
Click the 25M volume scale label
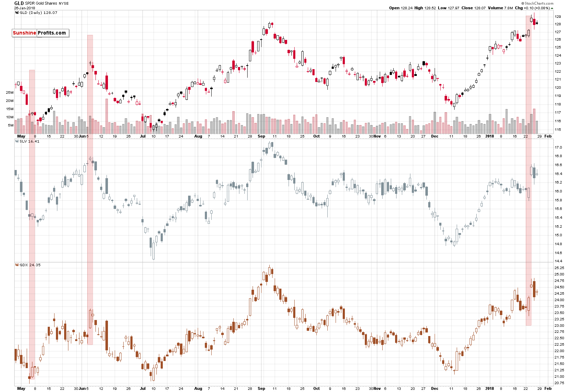pyautogui.click(x=10, y=92)
